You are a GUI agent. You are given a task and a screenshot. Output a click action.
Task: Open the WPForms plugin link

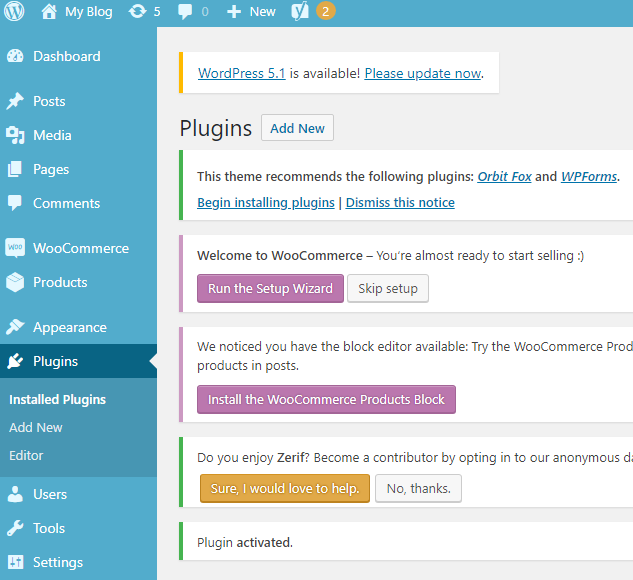pos(589,176)
